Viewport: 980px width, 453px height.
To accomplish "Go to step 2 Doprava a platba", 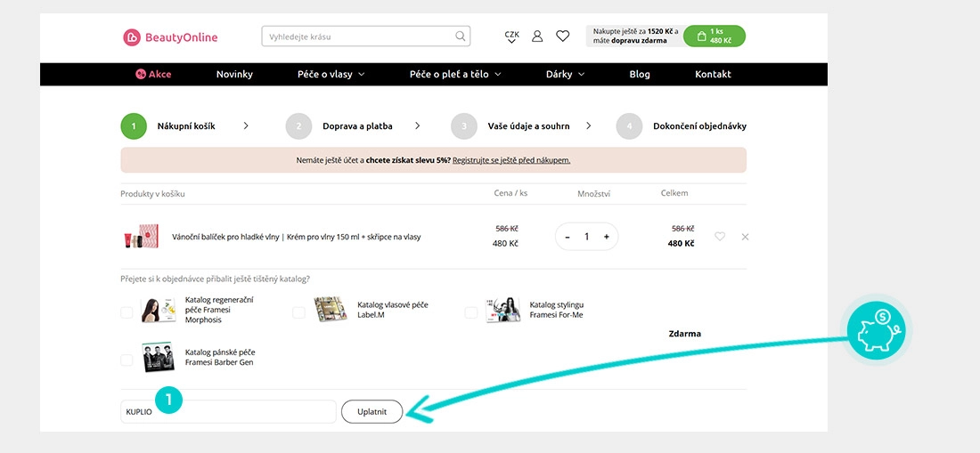I will pos(339,126).
